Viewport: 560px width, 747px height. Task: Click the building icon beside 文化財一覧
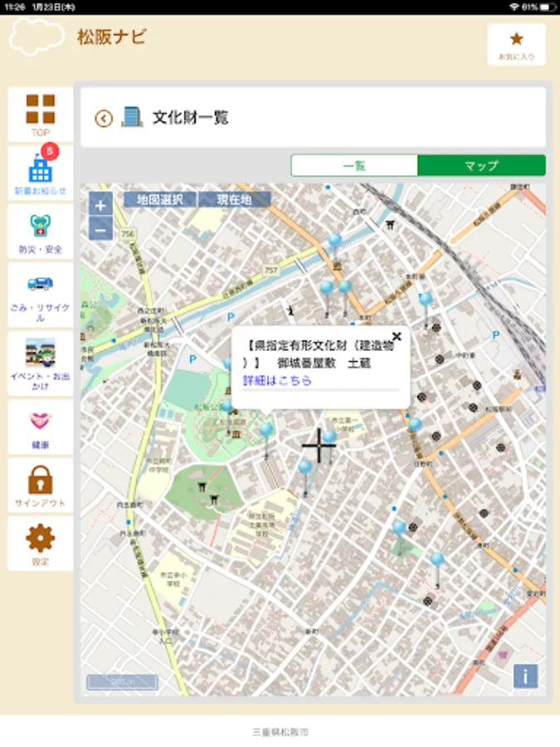coord(132,117)
